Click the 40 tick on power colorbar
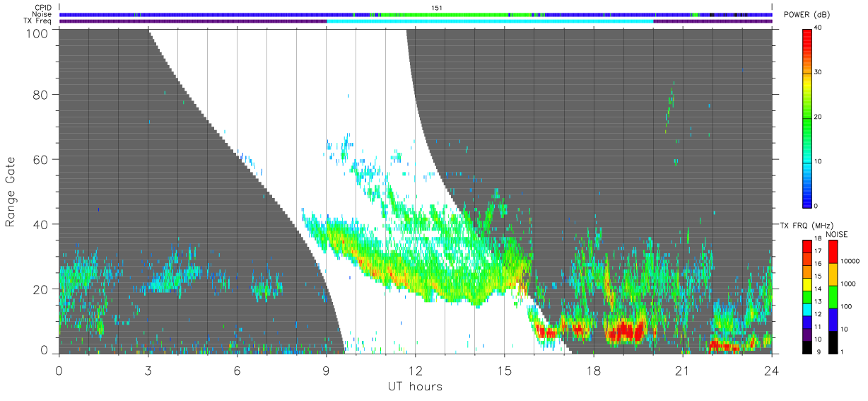This screenshot has height=401, width=868. point(819,28)
